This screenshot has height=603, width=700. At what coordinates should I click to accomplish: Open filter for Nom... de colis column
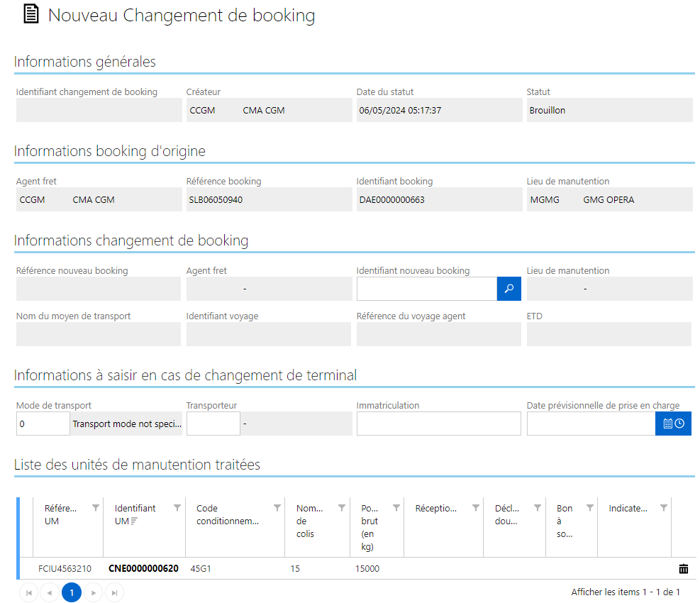(342, 508)
